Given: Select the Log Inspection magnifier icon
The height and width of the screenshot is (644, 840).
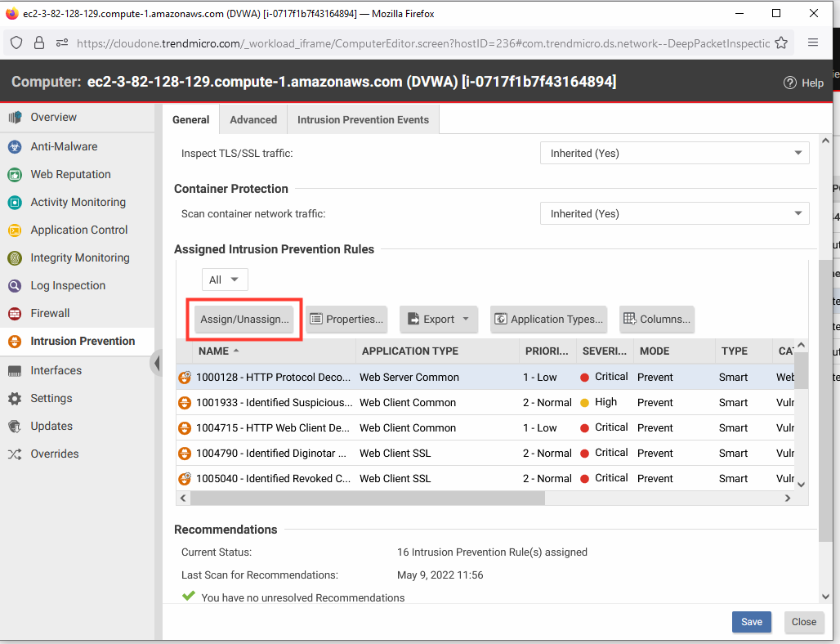Looking at the screenshot, I should tap(15, 285).
